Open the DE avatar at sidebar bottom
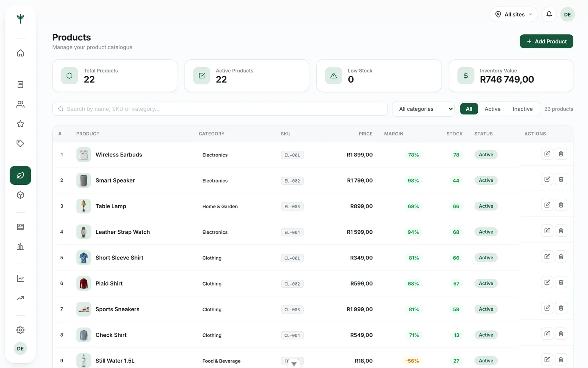This screenshot has height=368, width=588. [x=20, y=348]
